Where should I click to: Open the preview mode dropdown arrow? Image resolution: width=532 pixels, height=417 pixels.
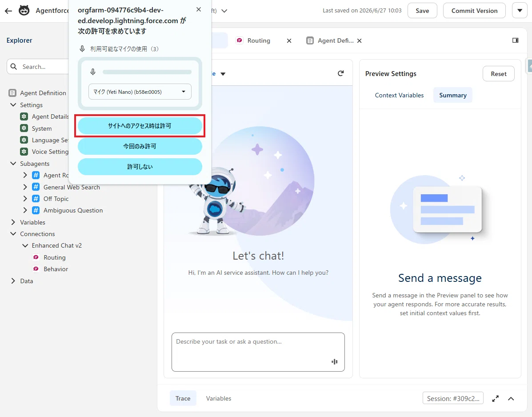(223, 74)
